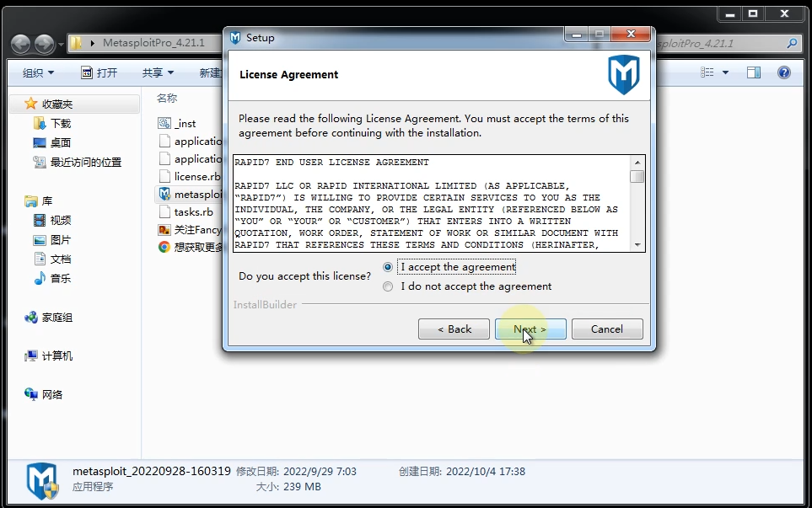This screenshot has height=508, width=812.
Task: Click the star icon beside 收藏夹
Action: 30,104
